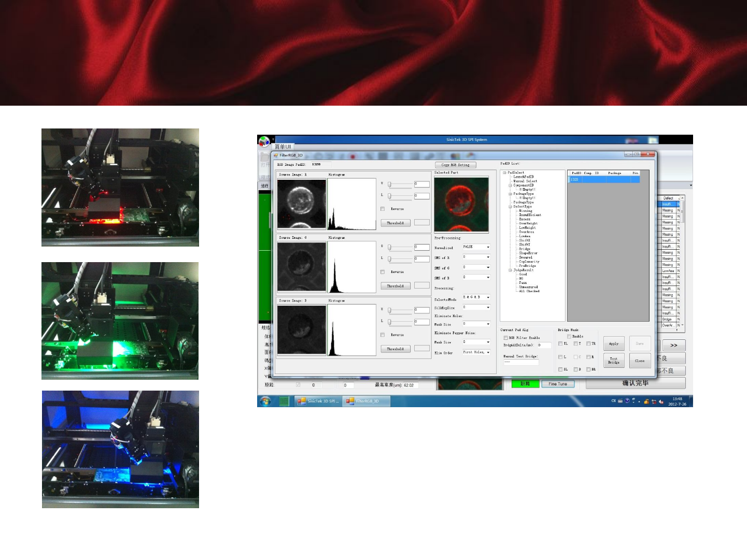Click the double arrow next button
The width and height of the screenshot is (747, 560).
pyautogui.click(x=673, y=346)
